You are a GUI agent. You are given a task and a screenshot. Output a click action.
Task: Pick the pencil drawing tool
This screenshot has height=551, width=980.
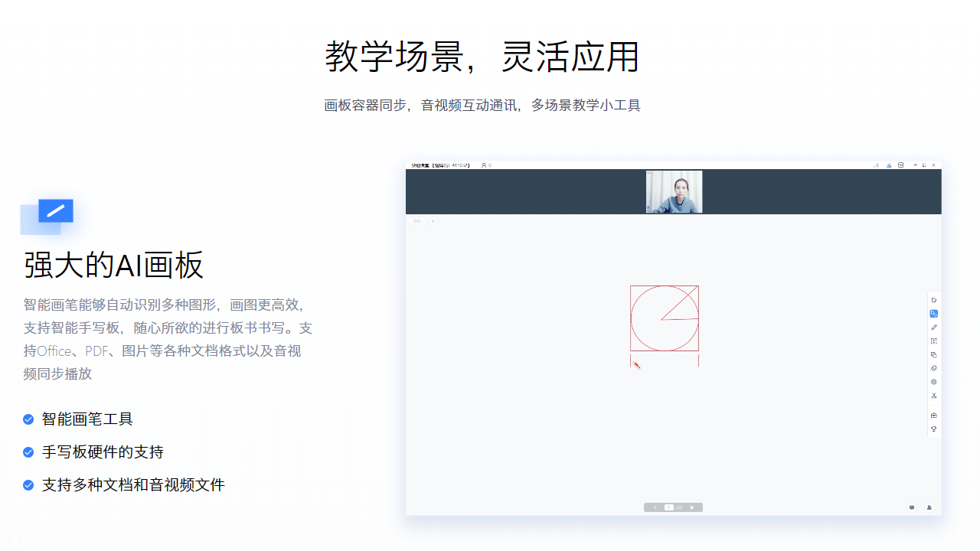click(934, 327)
